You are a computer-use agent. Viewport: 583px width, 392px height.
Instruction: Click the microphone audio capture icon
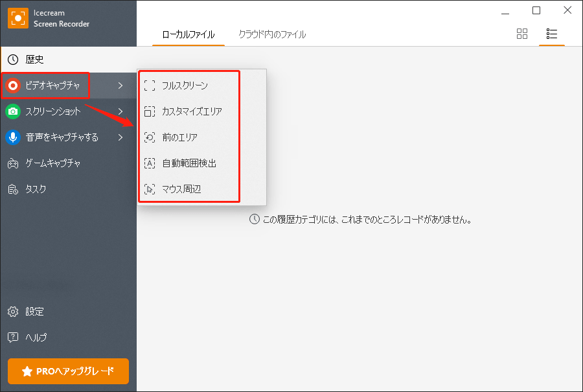pos(13,137)
